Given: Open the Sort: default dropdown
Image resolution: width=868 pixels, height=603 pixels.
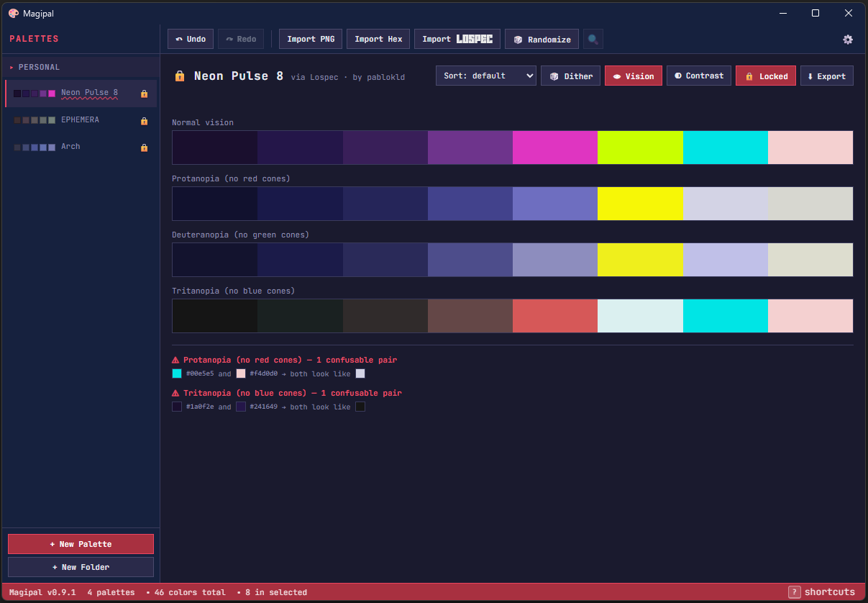Looking at the screenshot, I should tap(486, 76).
